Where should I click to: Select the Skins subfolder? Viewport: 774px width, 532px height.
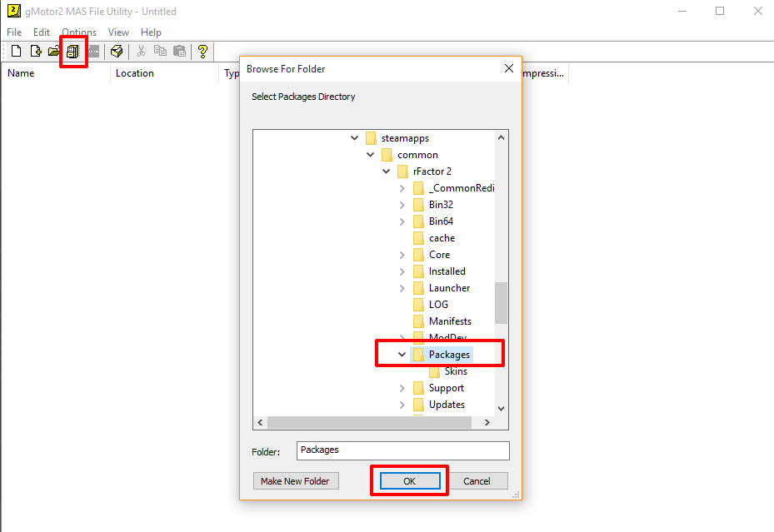point(456,371)
